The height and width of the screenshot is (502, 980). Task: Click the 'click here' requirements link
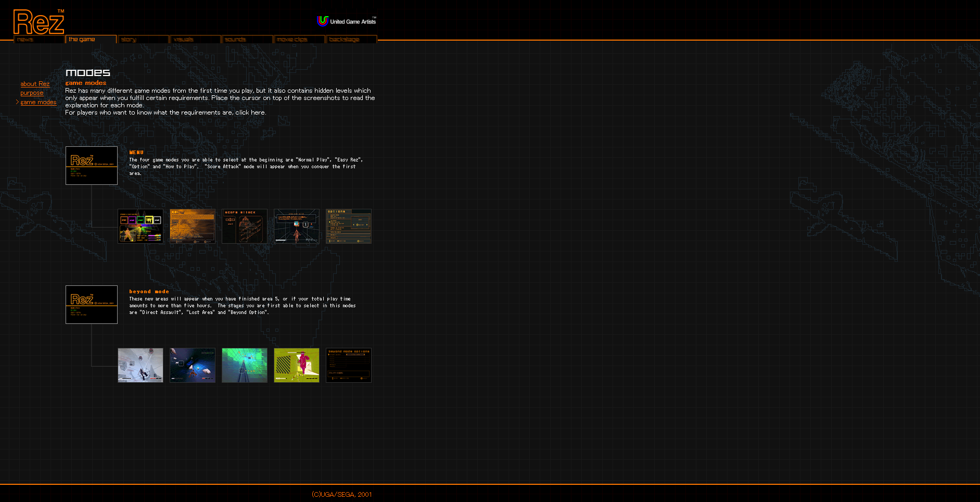coord(250,112)
